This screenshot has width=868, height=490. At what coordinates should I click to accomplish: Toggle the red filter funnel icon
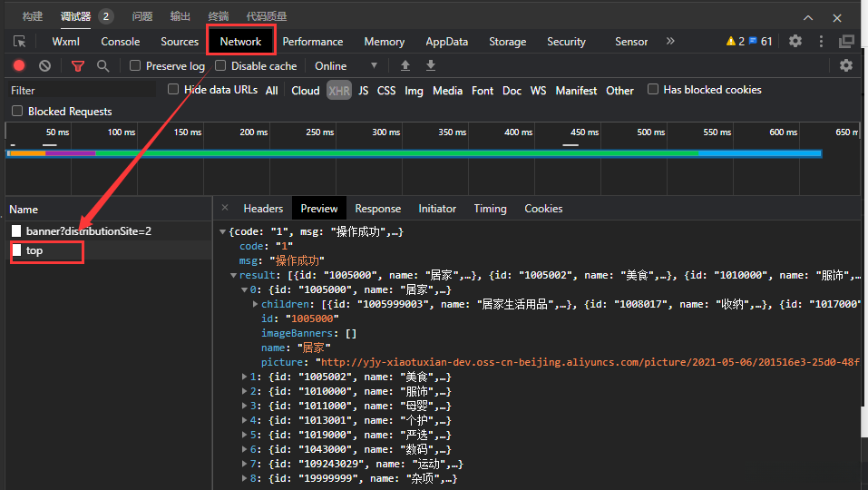click(78, 65)
